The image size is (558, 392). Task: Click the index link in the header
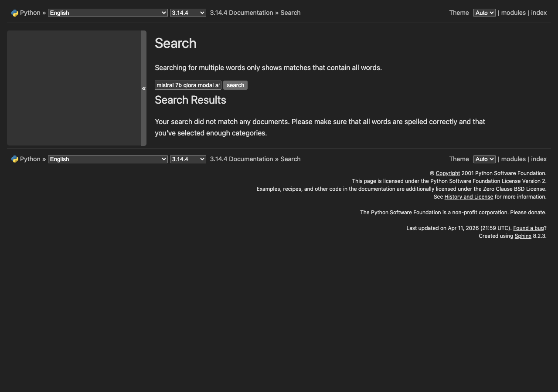539,13
